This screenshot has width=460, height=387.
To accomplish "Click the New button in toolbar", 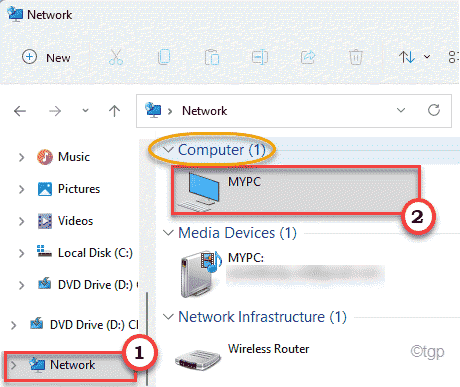I will tap(46, 57).
